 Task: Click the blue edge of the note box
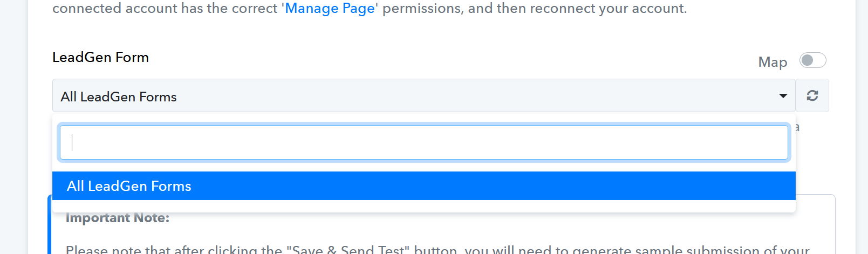point(50,224)
